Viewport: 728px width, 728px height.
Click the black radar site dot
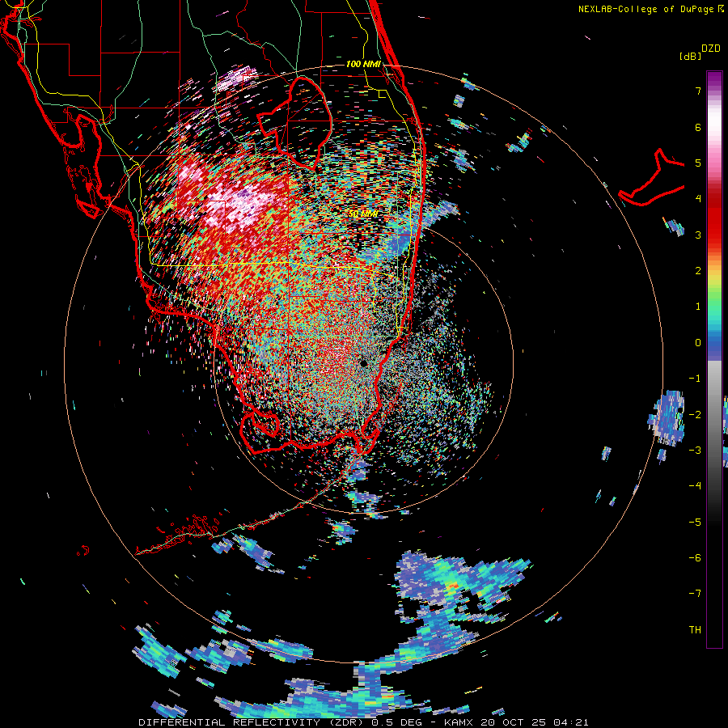coord(364,363)
